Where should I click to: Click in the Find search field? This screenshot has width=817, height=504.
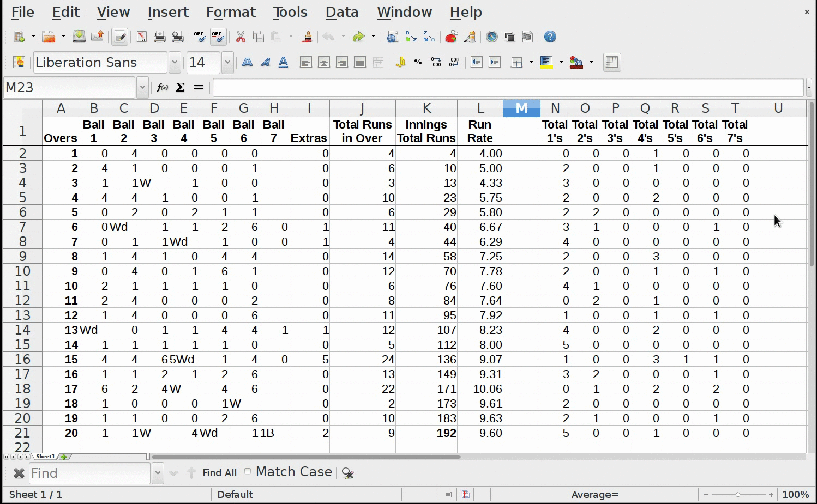pyautogui.click(x=89, y=473)
